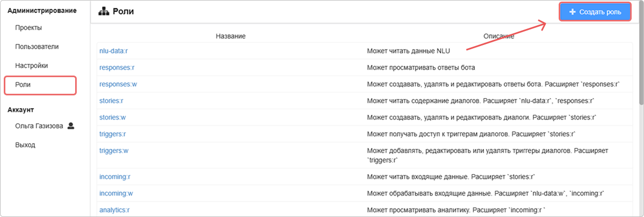
Task: Open the incoming:w role link
Action: (116, 192)
